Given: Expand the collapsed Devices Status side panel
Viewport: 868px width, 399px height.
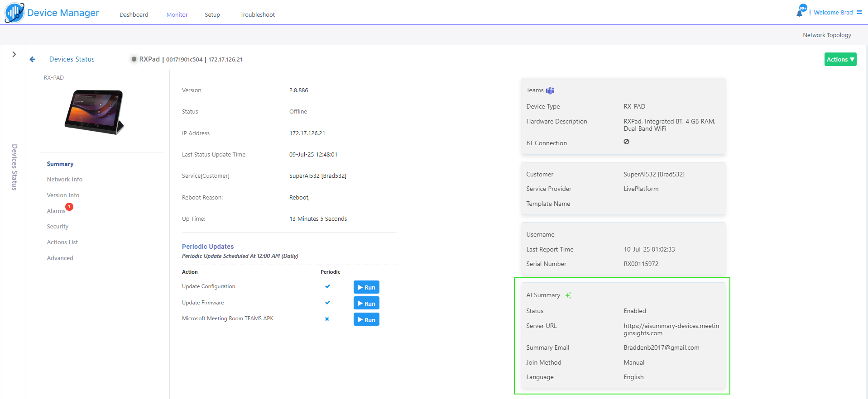Looking at the screenshot, I should pyautogui.click(x=14, y=54).
